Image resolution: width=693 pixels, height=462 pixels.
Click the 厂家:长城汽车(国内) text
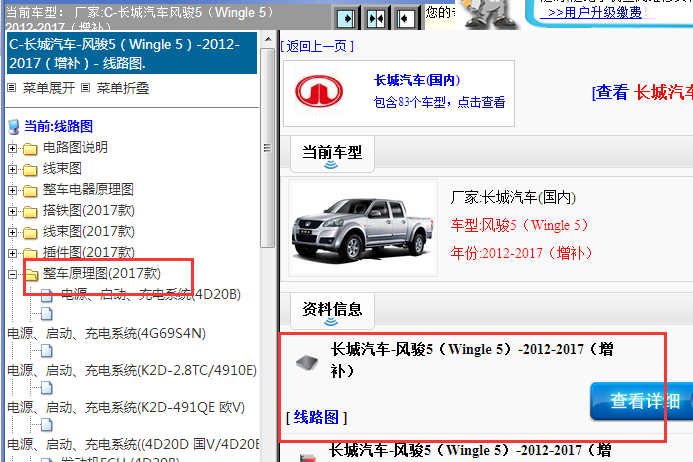point(513,197)
